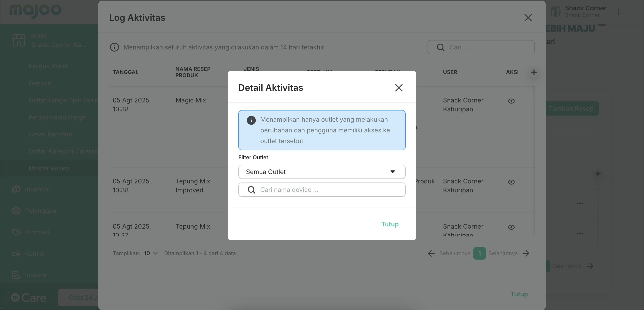The width and height of the screenshot is (644, 310).
Task: Click the info icon in blue notice
Action: pos(251,120)
